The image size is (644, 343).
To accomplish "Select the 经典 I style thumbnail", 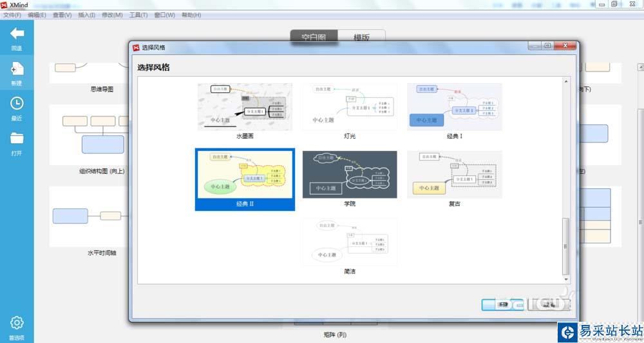I will click(x=454, y=107).
